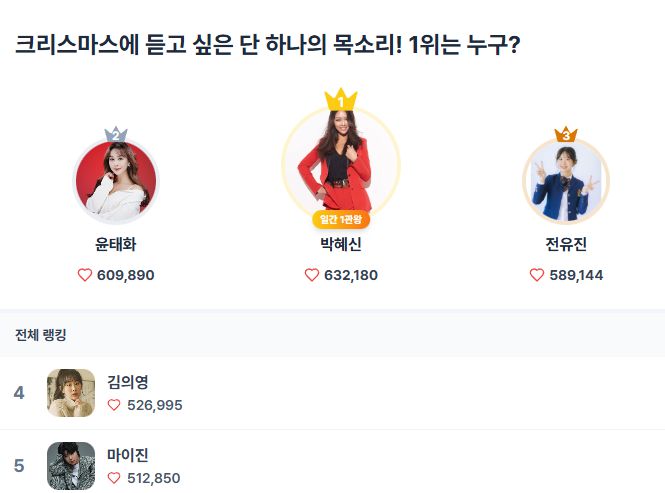
Task: Select the 마이진 name in the ranking list
Action: click(x=128, y=455)
